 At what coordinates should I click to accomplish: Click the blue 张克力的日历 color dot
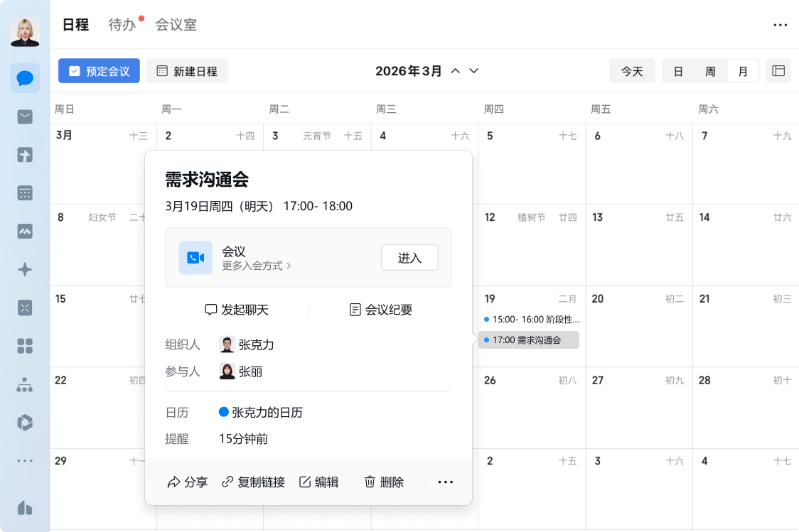(x=224, y=412)
